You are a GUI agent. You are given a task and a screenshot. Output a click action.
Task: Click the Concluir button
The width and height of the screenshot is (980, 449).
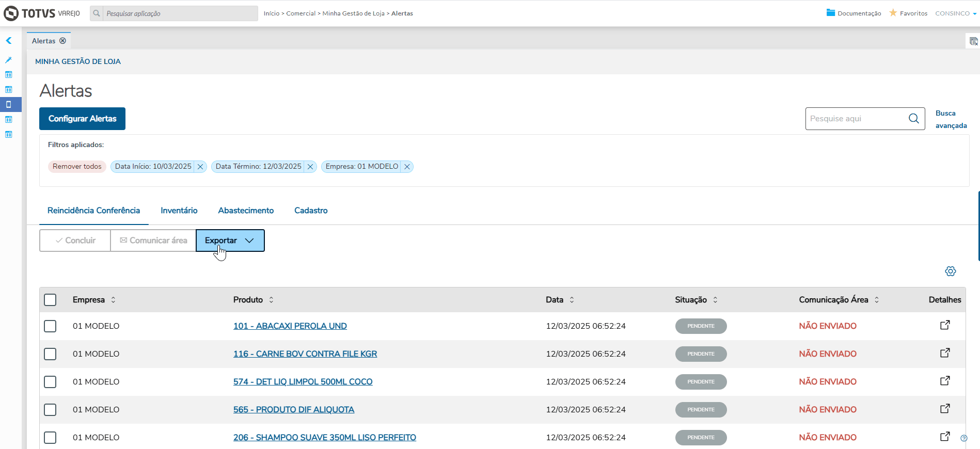pos(75,240)
